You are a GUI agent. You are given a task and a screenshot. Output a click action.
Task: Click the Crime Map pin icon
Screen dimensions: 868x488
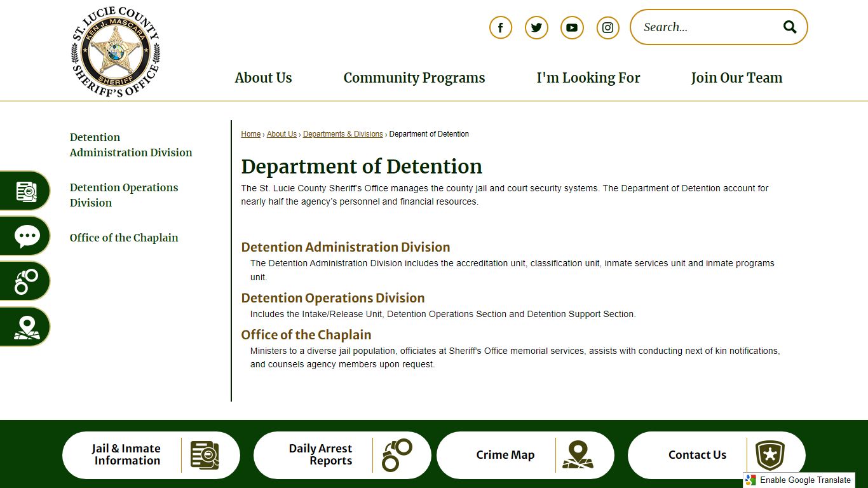pyautogui.click(x=578, y=455)
